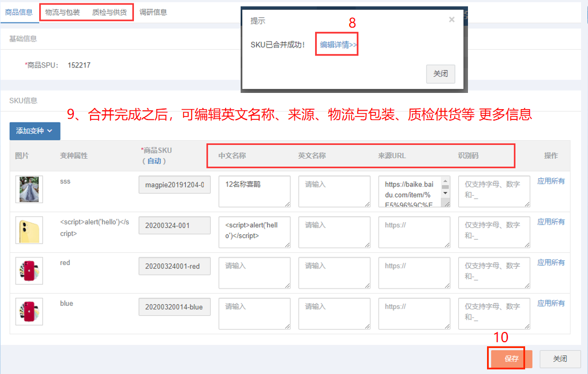The height and width of the screenshot is (374, 588).
Task: Open the 调研信息 tab
Action: (153, 12)
